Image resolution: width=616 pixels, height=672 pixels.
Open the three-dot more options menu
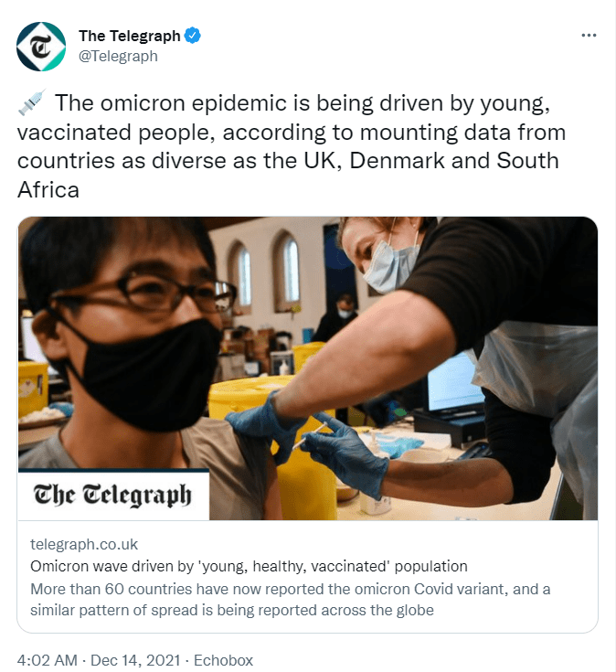coord(589,35)
